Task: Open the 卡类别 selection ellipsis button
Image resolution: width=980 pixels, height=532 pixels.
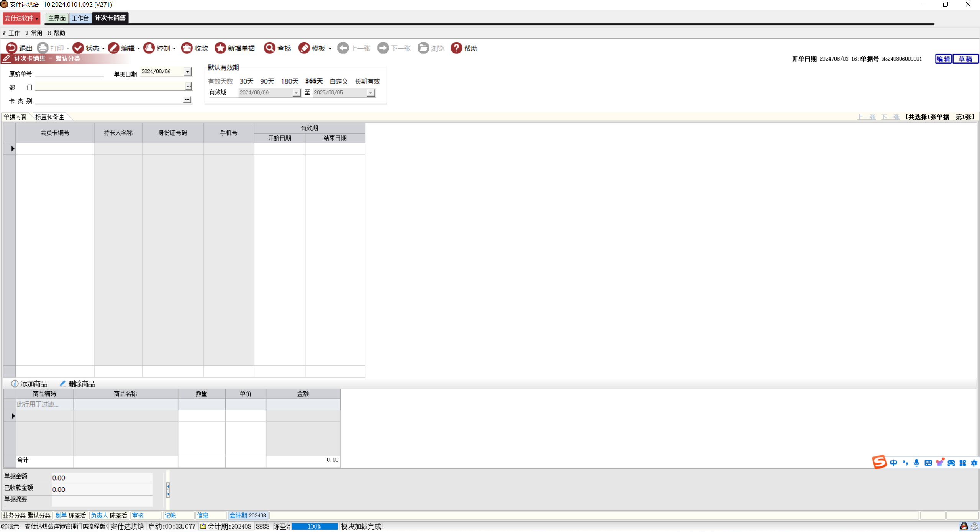Action: tap(187, 100)
